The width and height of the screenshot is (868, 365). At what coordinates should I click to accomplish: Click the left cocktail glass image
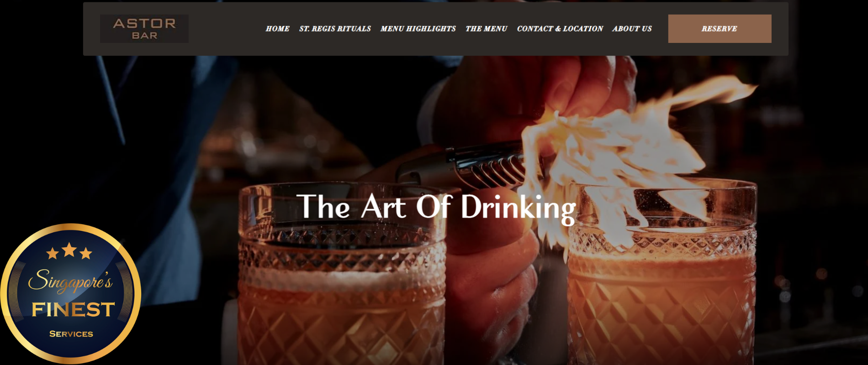(342, 274)
